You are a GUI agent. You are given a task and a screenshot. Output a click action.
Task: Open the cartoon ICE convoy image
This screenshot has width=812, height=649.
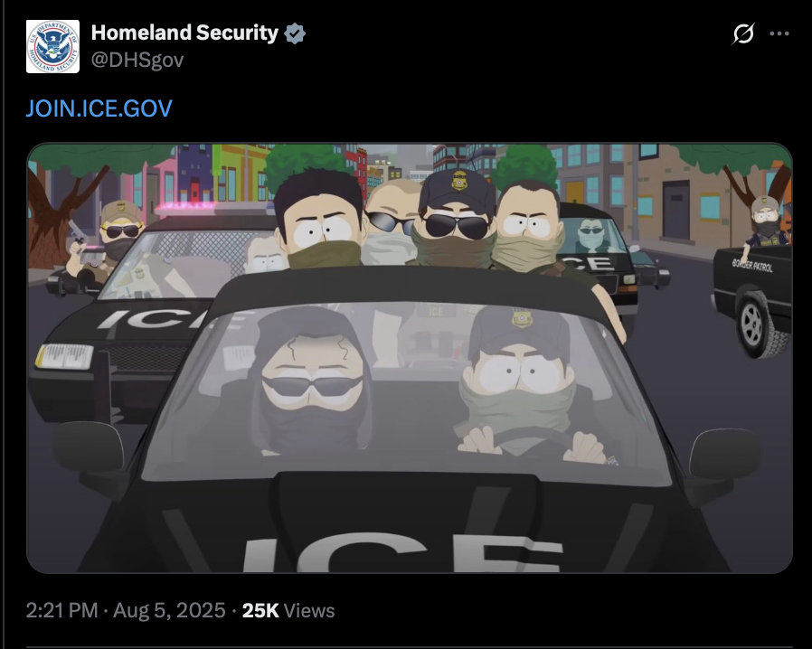tap(410, 358)
